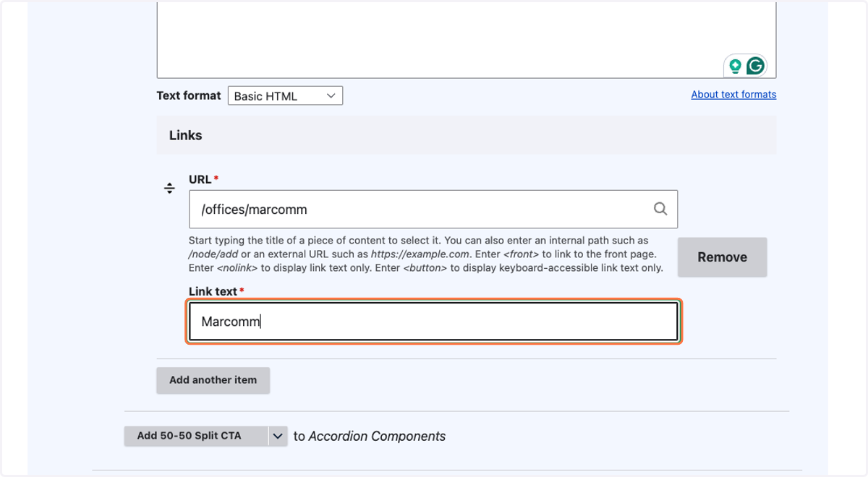Screen dimensions: 868x477
Task: Expand the Add 50-50 Split CTA arrow
Action: [278, 436]
